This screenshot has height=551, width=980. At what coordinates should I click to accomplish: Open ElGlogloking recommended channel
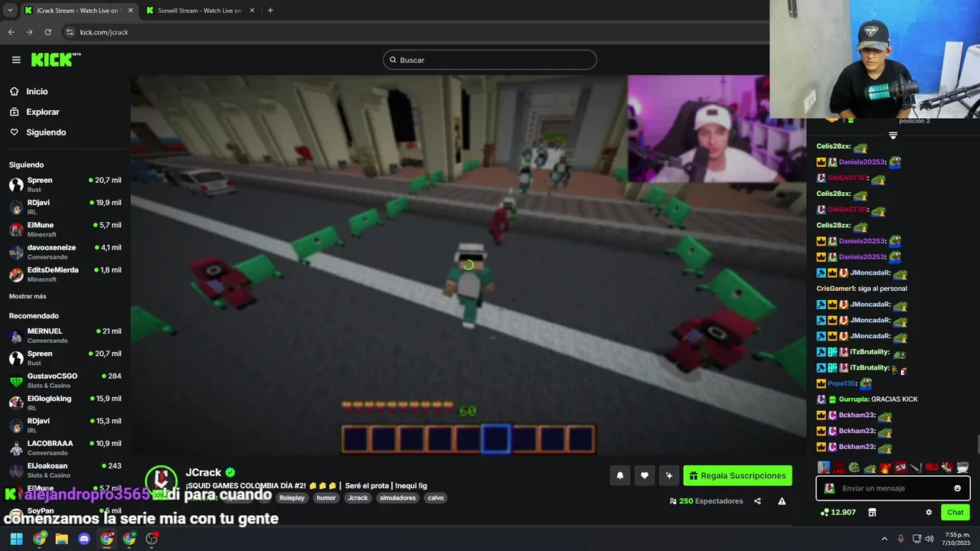65,403
